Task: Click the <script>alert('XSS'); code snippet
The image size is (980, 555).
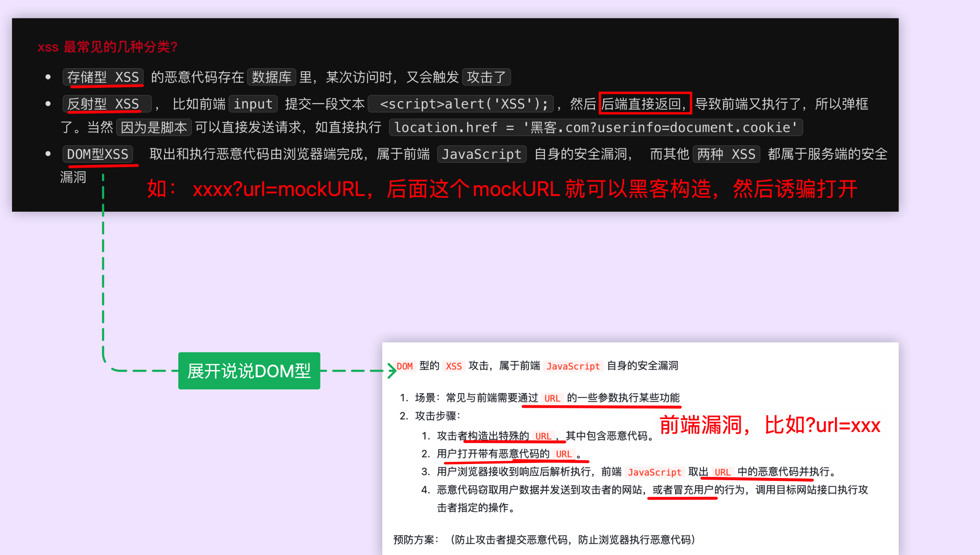Action: click(x=461, y=104)
